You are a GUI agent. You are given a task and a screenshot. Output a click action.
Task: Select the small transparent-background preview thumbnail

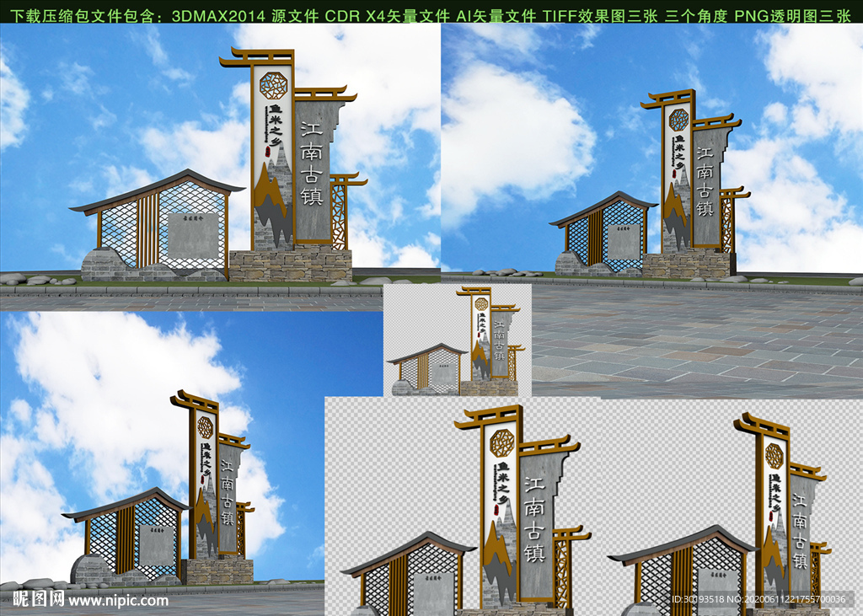458,340
